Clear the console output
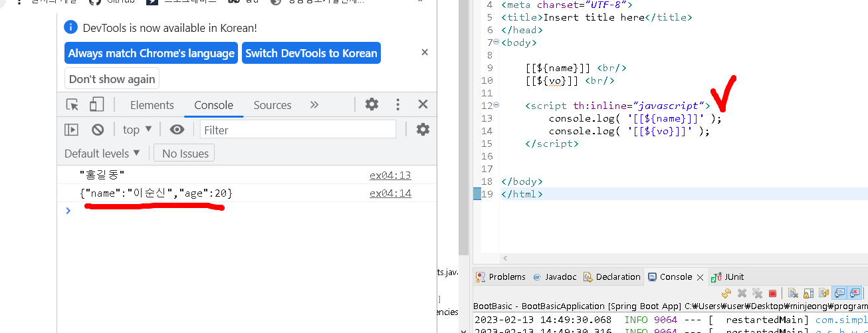The height and width of the screenshot is (333, 868). coord(98,130)
